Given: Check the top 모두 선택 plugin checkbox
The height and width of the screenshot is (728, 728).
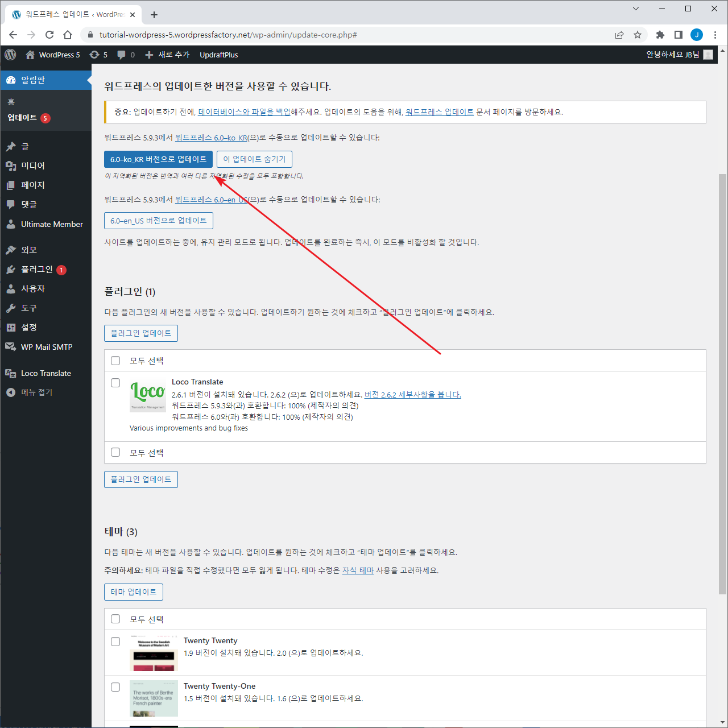Looking at the screenshot, I should point(115,361).
